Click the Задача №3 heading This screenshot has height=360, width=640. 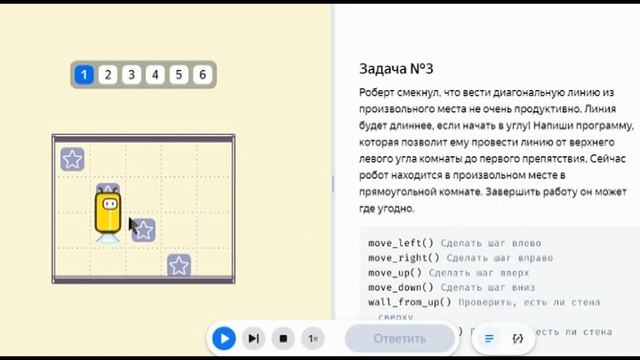[396, 69]
